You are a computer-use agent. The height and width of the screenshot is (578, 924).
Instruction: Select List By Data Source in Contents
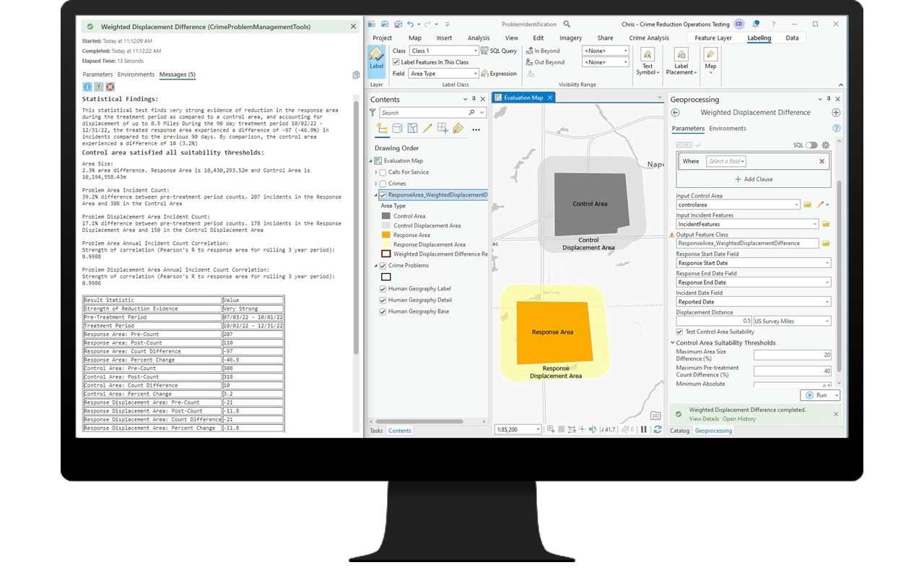point(397,129)
